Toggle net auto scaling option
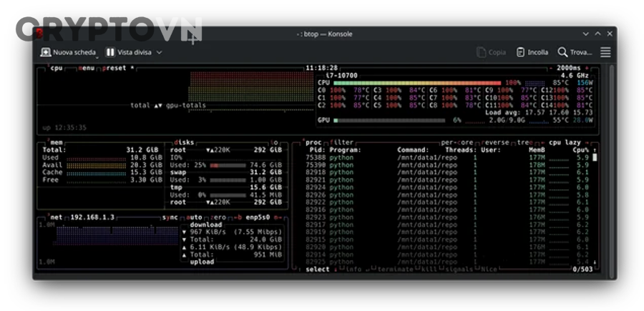 tap(194, 217)
